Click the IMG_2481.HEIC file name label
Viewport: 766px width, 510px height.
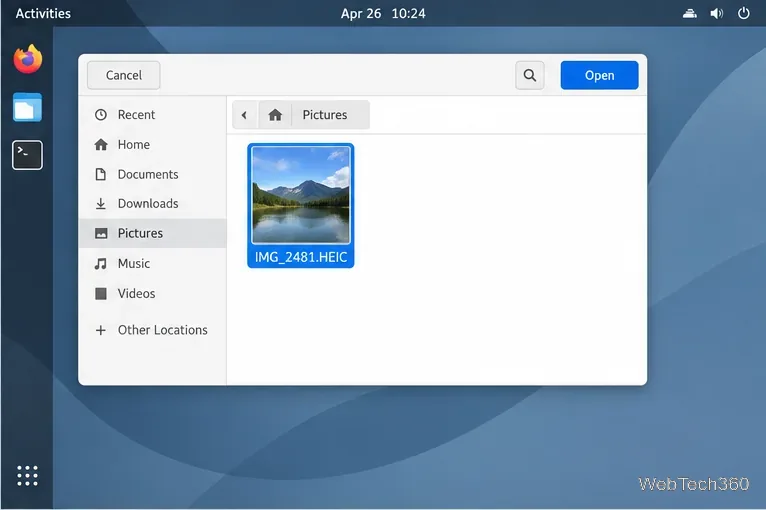pyautogui.click(x=301, y=257)
